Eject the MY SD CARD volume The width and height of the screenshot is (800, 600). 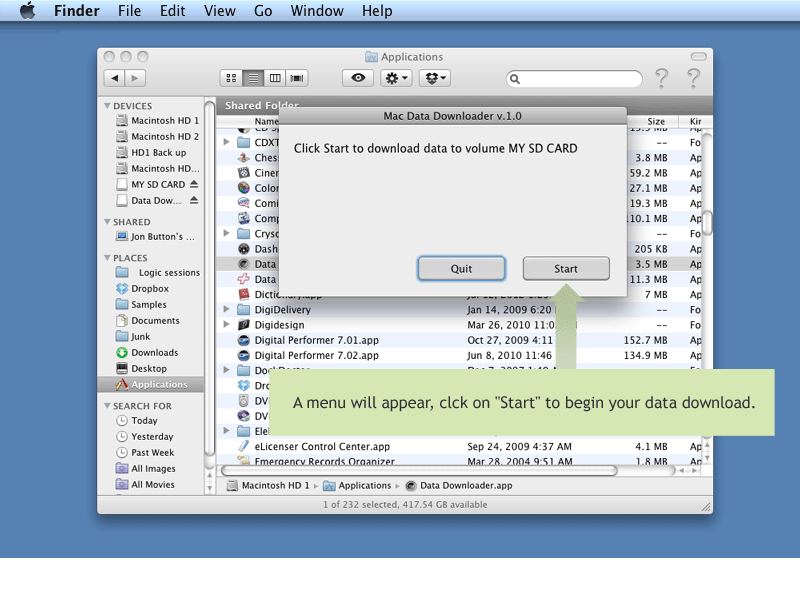(194, 184)
